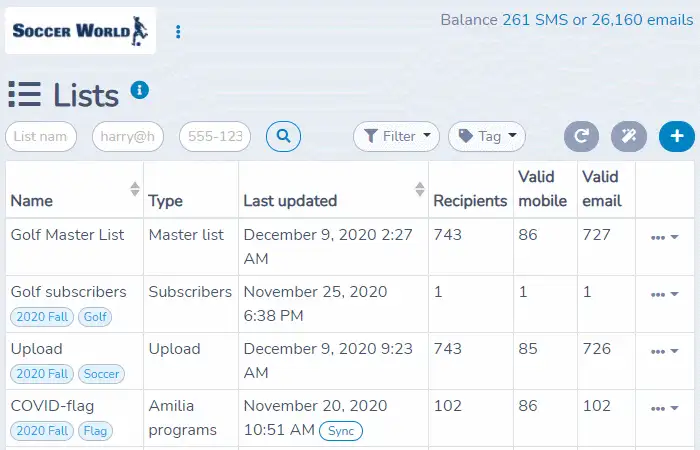700x450 pixels.
Task: Open actions menu for Golf Master List
Action: point(664,237)
